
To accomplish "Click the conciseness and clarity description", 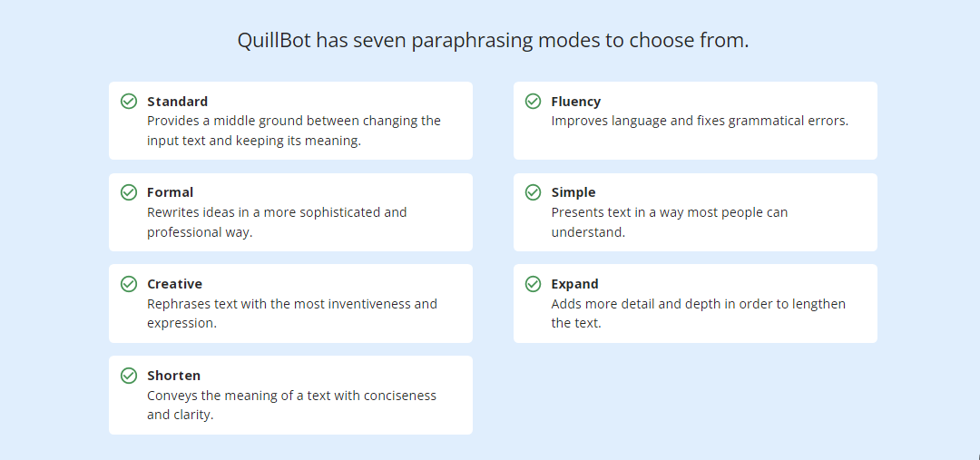I will pos(291,405).
